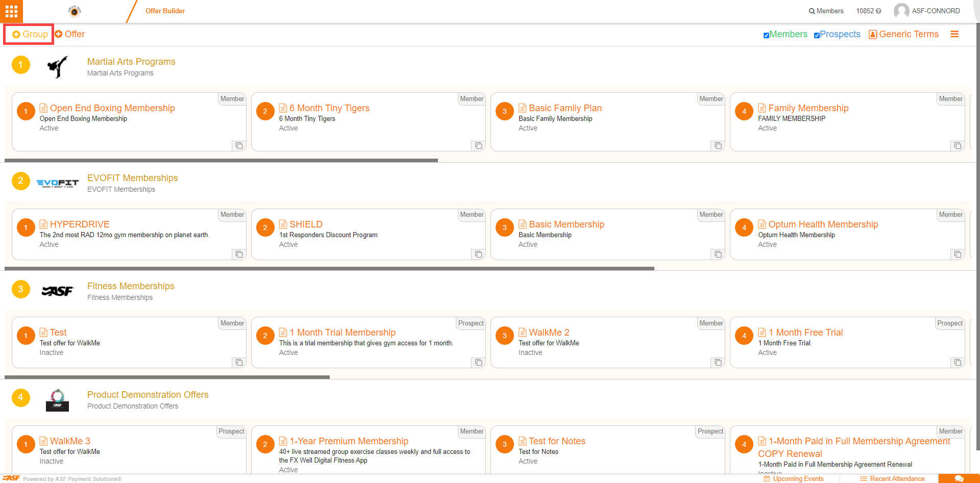Copy the 1 Month Trial Membership offer

pos(478,362)
